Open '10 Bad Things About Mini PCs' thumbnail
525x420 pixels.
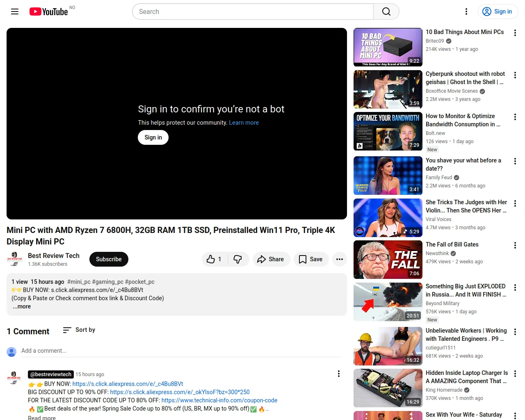388,47
